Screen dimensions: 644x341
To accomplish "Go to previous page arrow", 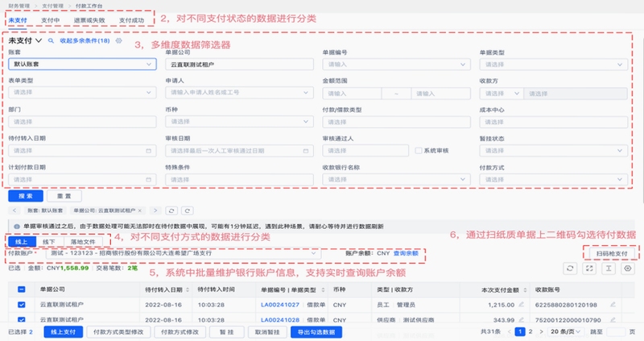I will click(x=510, y=331).
